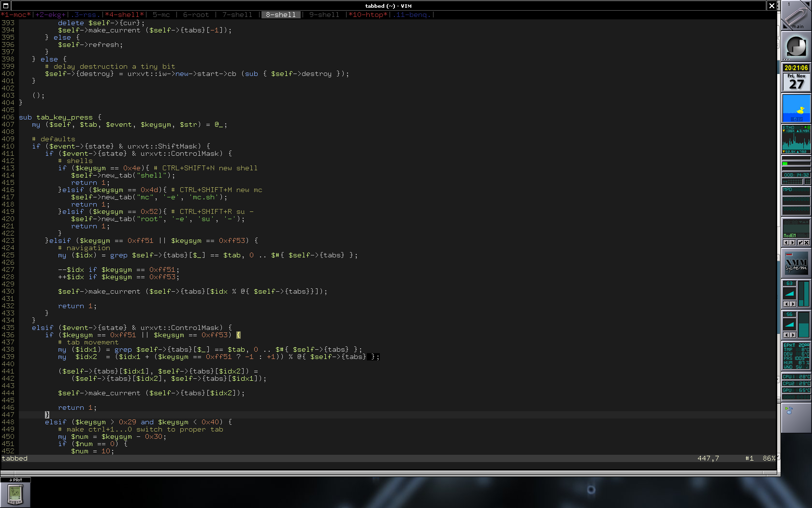Click the ModEM dialer display
The height and width of the screenshot is (508, 812).
796,229
